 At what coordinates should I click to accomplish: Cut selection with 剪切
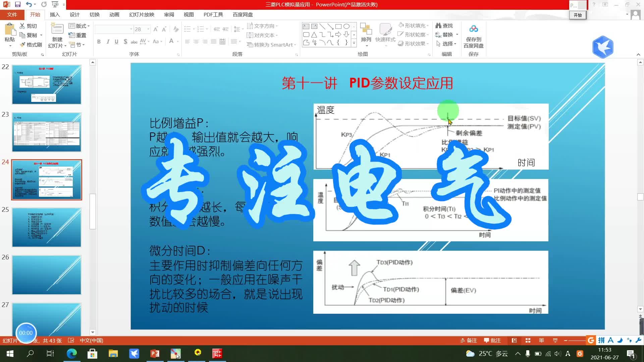[28, 26]
